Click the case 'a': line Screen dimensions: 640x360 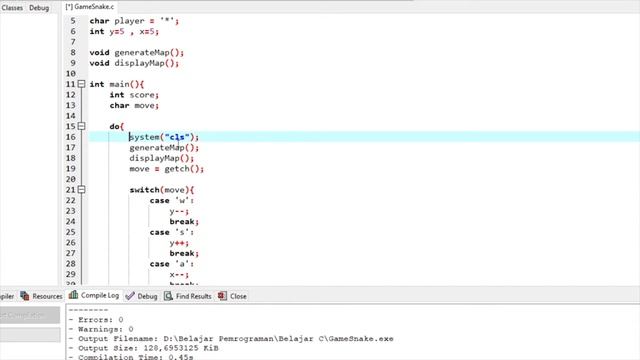click(171, 264)
